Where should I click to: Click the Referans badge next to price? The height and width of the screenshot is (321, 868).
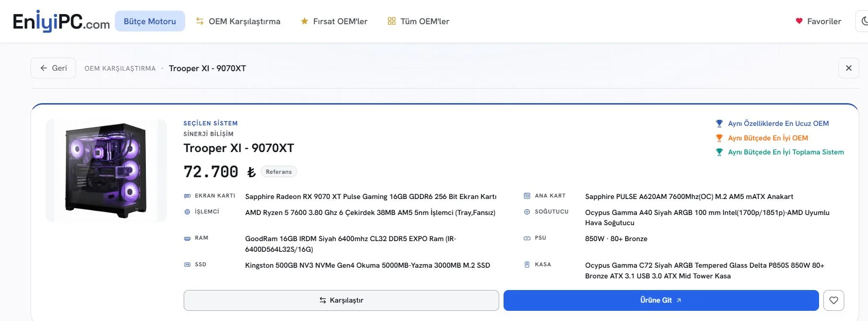pos(279,172)
